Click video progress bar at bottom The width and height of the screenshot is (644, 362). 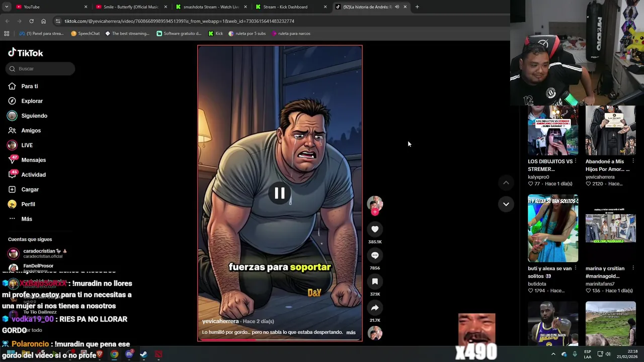point(279,340)
